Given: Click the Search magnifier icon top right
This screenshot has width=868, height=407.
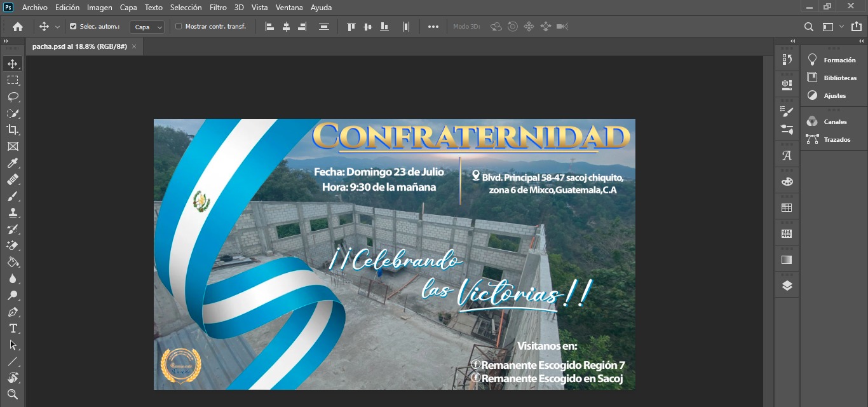Looking at the screenshot, I should tap(808, 27).
